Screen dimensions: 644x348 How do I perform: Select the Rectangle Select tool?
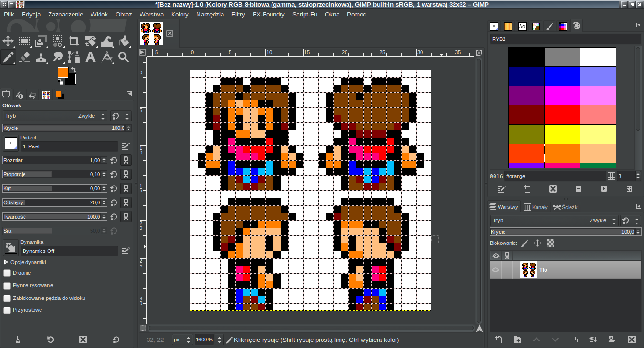[25, 41]
